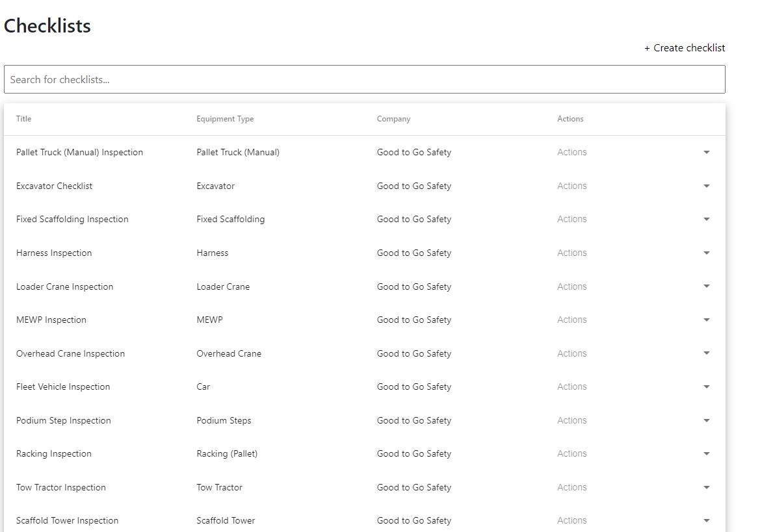Expand Actions arrow for Podium Step Inspection

706,421
